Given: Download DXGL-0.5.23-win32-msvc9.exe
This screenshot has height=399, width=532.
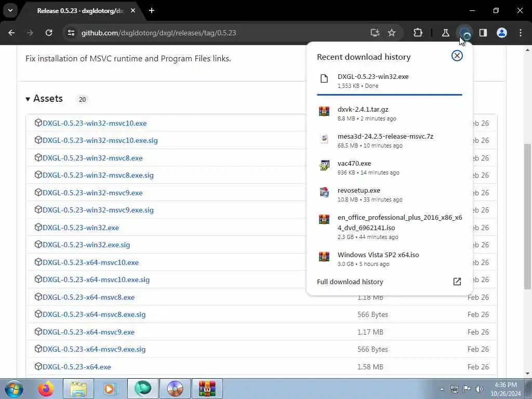Looking at the screenshot, I should coord(92,193).
